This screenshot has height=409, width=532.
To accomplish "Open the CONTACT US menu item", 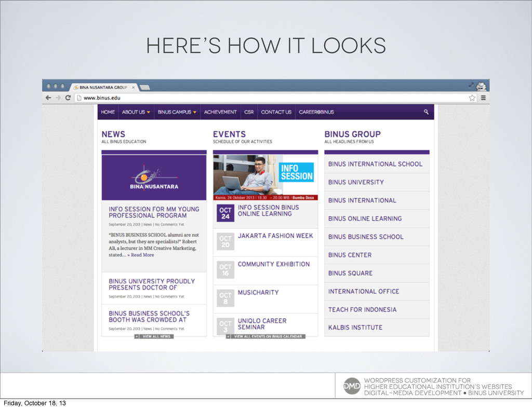I will click(x=276, y=112).
